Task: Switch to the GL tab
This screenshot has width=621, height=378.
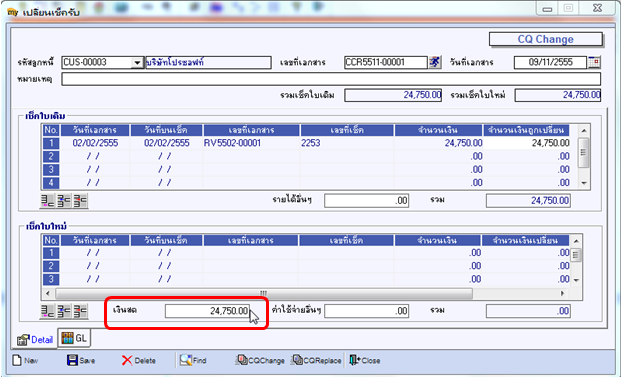Action: pos(74,338)
